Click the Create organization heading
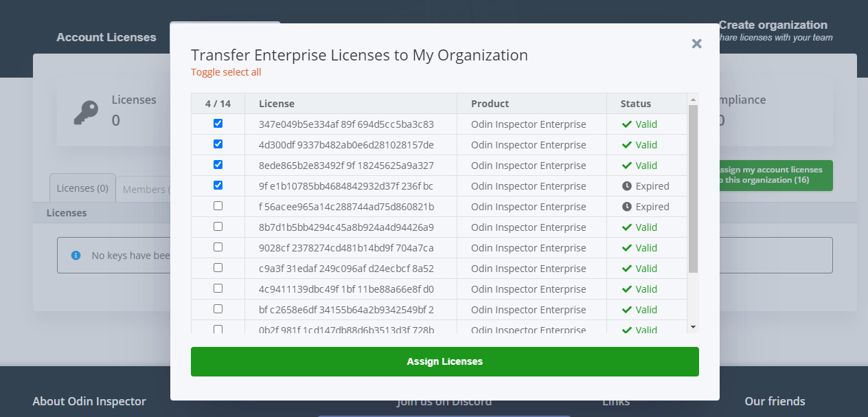This screenshot has width=868, height=417. pyautogui.click(x=773, y=25)
